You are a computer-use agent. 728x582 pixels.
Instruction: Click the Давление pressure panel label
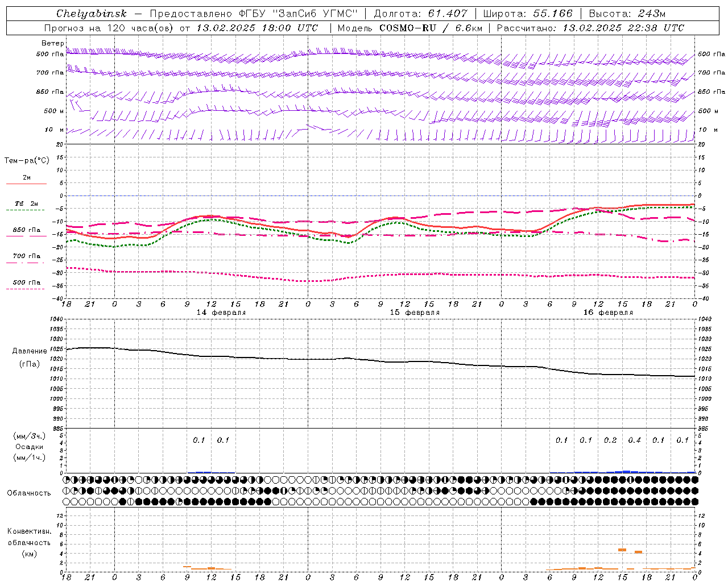point(30,351)
